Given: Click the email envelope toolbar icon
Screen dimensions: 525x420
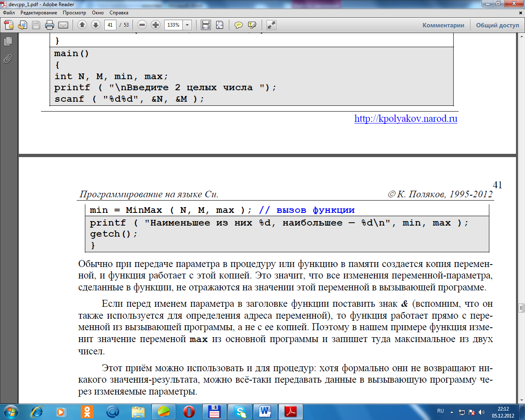Looking at the screenshot, I should [63, 25].
